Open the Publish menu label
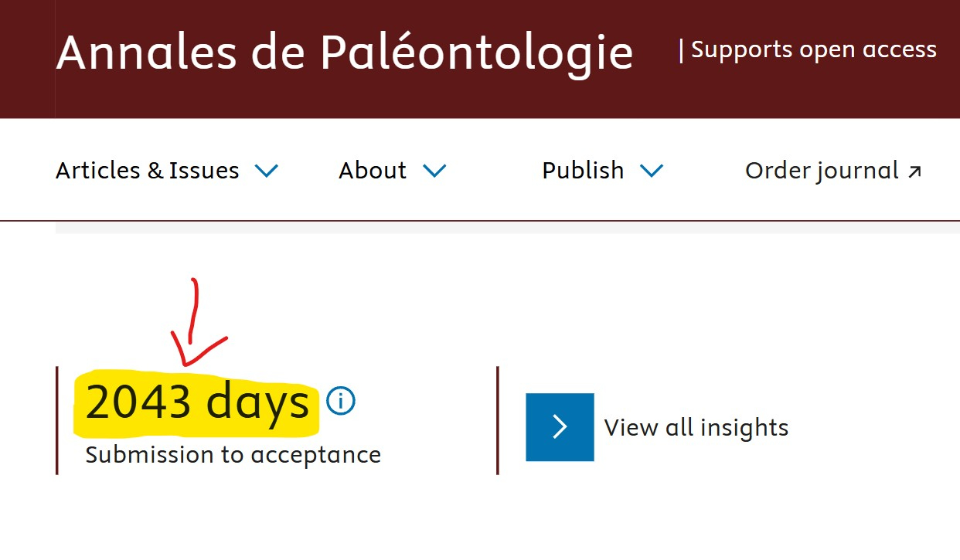The width and height of the screenshot is (960, 560). point(583,170)
